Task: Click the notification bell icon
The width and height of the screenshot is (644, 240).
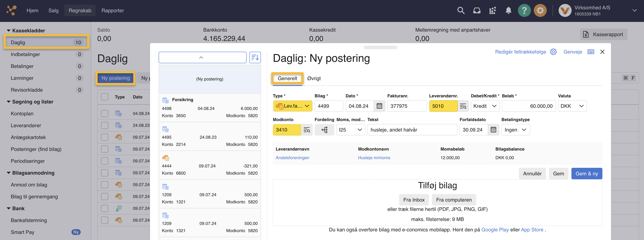Action: 509,10
